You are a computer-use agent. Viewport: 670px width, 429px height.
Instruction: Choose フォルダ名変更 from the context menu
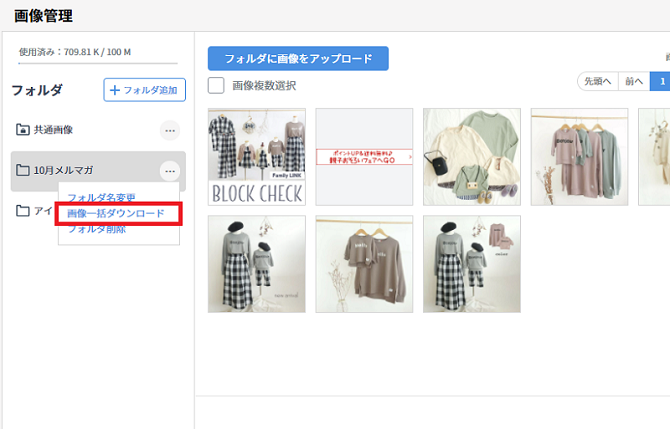pyautogui.click(x=101, y=197)
